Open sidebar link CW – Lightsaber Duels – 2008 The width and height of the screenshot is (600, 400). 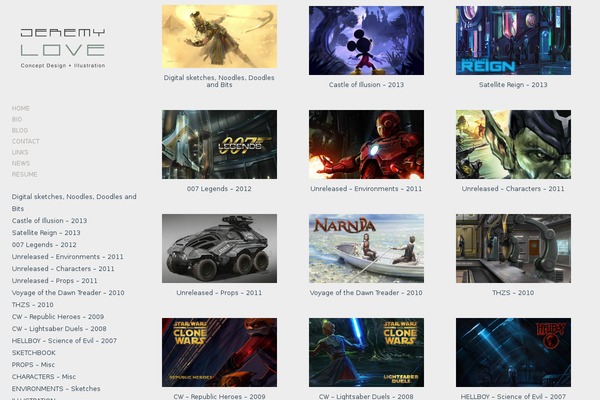coord(59,328)
